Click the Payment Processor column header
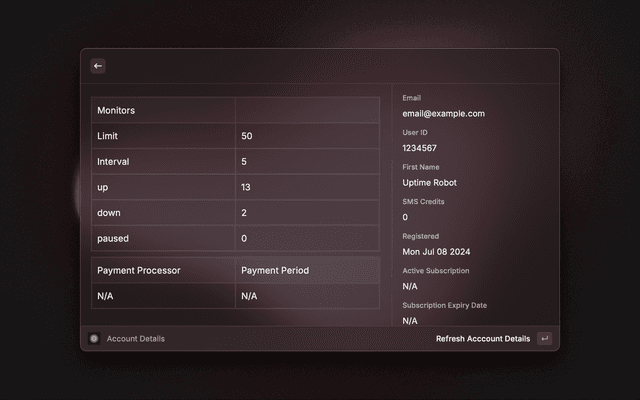 (138, 270)
